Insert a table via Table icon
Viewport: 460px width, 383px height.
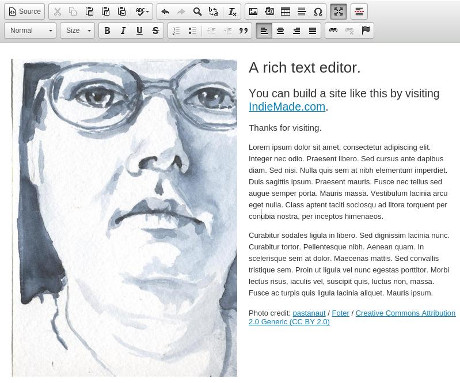click(x=286, y=12)
